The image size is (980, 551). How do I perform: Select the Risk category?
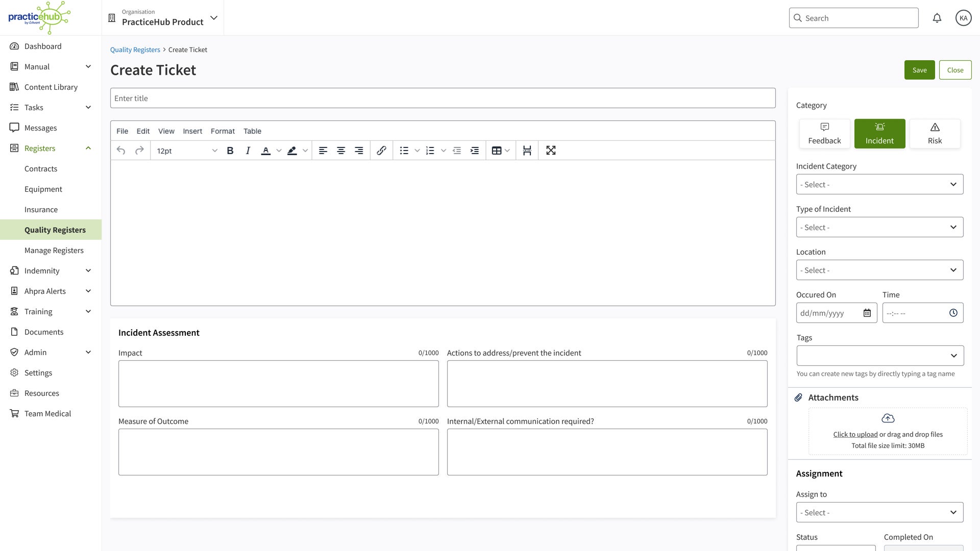tap(935, 134)
